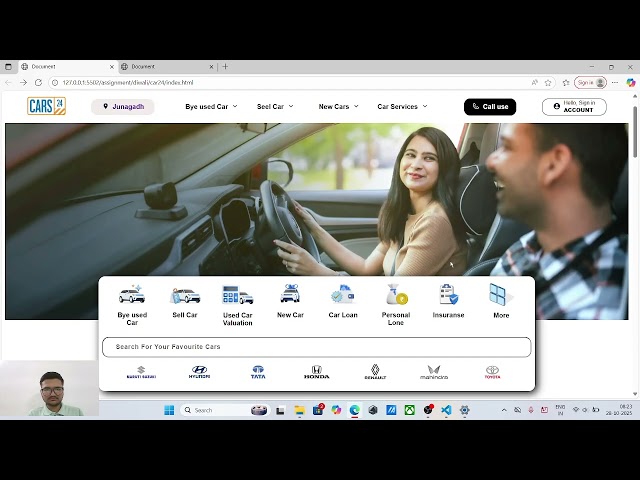Switch to the second Document tab
640x480 pixels.
[168, 67]
